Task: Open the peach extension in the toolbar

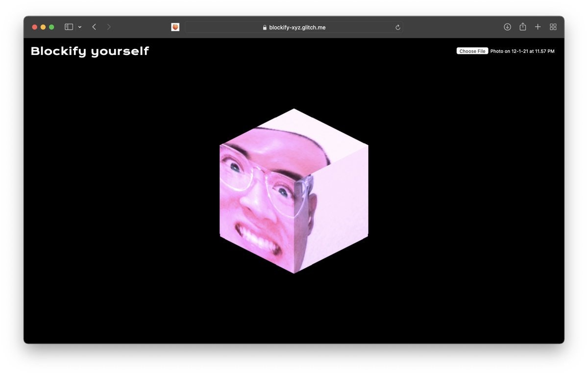Action: point(175,27)
